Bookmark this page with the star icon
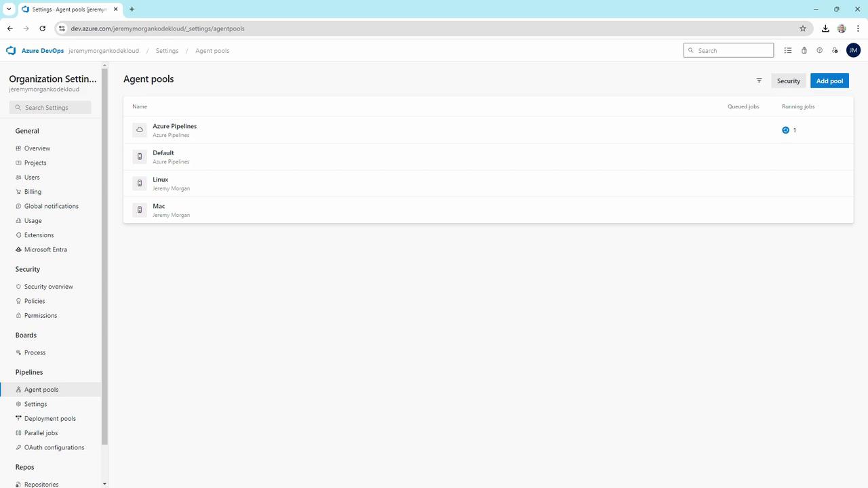 coord(803,28)
